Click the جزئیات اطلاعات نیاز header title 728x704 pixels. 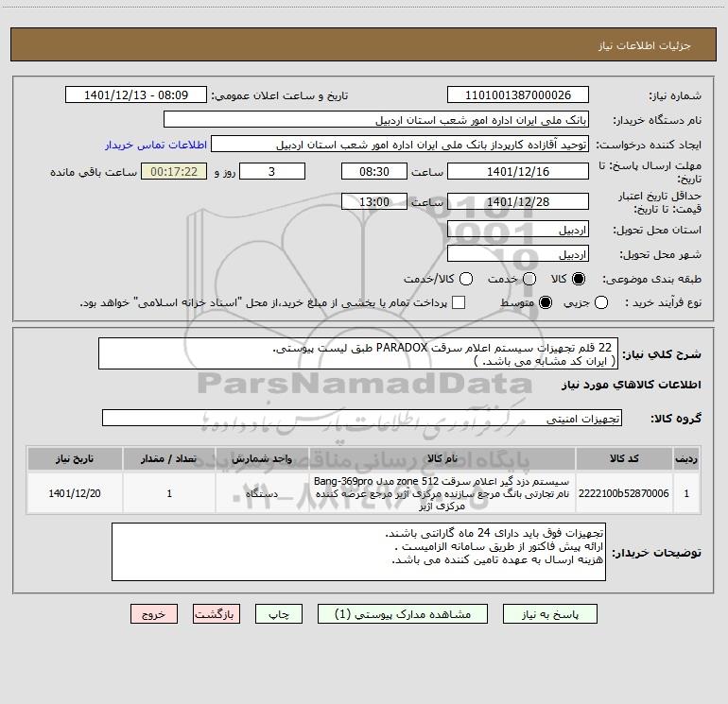(644, 45)
